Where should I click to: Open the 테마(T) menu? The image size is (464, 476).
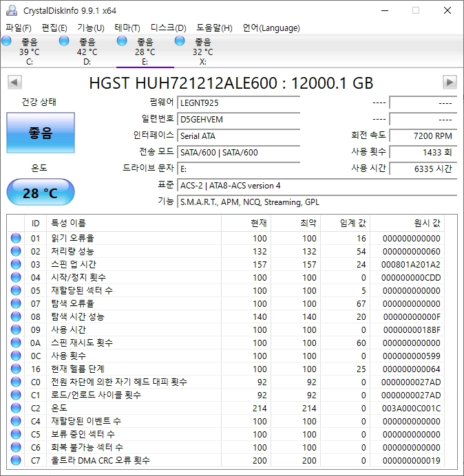tap(127, 28)
